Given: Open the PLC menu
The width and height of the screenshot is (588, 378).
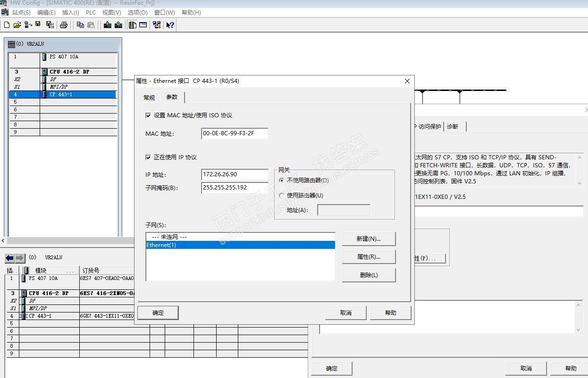Looking at the screenshot, I should [x=91, y=13].
